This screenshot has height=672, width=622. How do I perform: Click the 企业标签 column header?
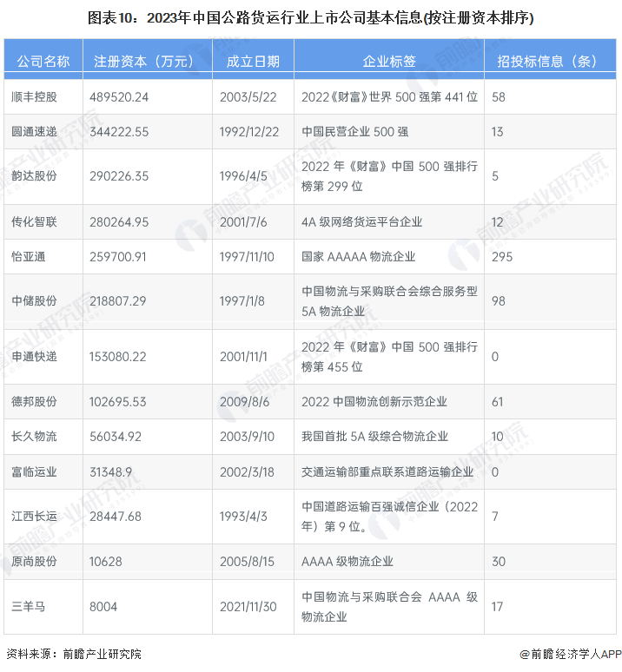click(x=389, y=61)
